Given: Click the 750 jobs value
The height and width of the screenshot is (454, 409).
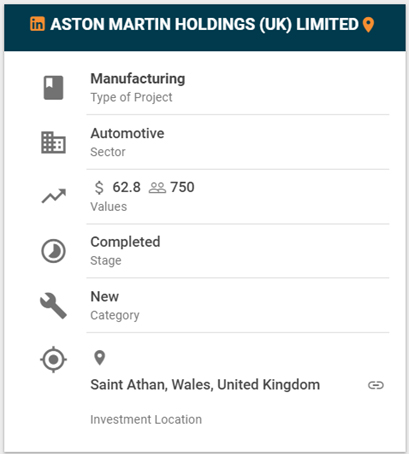Looking at the screenshot, I should pyautogui.click(x=182, y=187).
